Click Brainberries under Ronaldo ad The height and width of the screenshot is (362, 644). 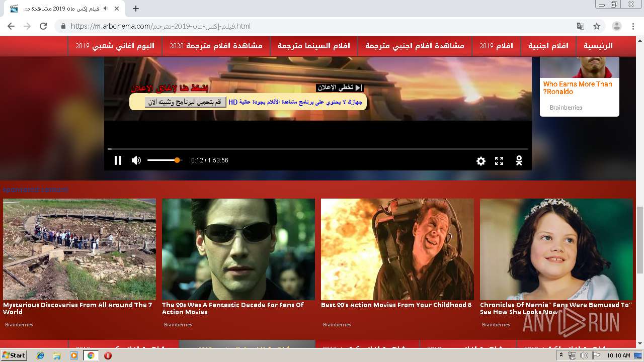(x=566, y=108)
